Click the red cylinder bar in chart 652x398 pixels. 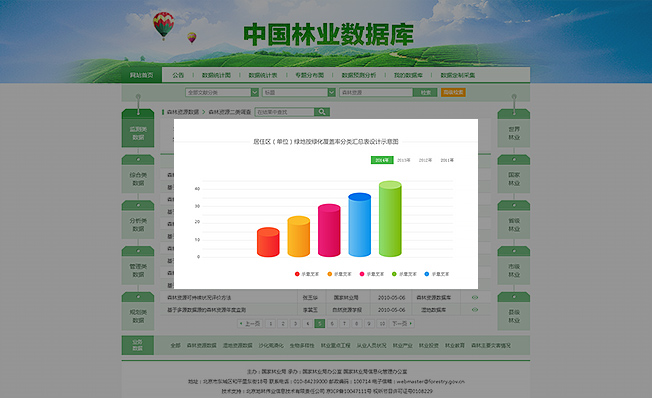click(x=268, y=242)
